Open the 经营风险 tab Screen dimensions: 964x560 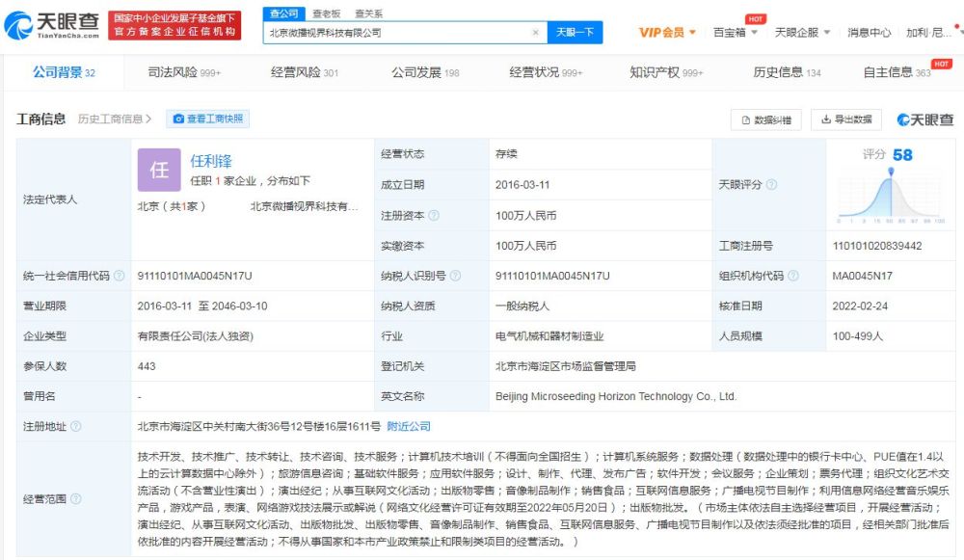point(305,72)
